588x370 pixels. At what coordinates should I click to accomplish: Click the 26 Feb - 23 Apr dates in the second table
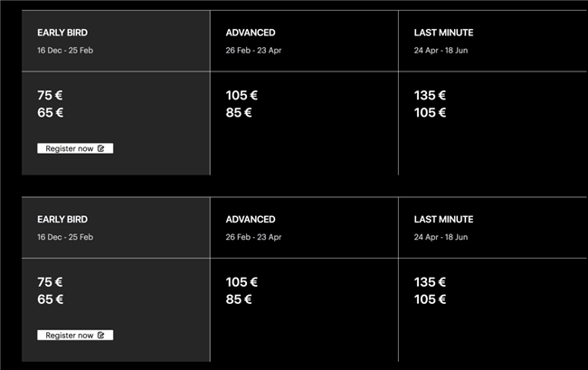pos(253,237)
